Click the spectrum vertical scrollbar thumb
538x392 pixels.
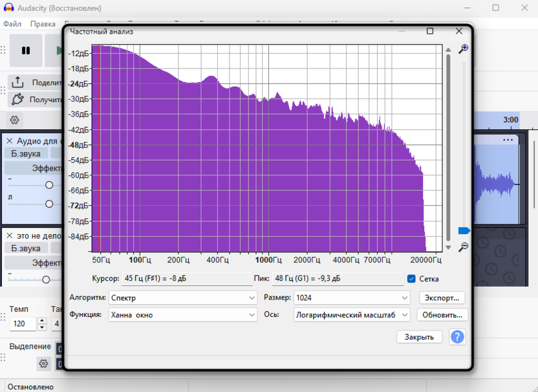tap(448, 147)
